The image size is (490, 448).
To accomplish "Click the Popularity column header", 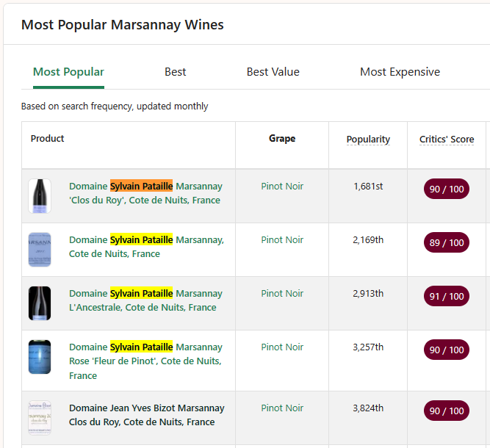I will point(368,140).
